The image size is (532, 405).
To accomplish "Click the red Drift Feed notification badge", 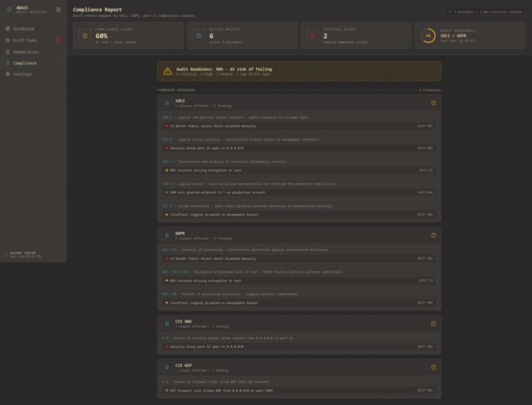I will [x=58, y=40].
